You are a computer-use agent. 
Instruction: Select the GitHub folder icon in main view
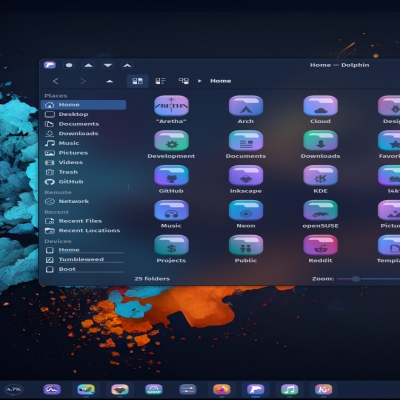[x=171, y=176]
